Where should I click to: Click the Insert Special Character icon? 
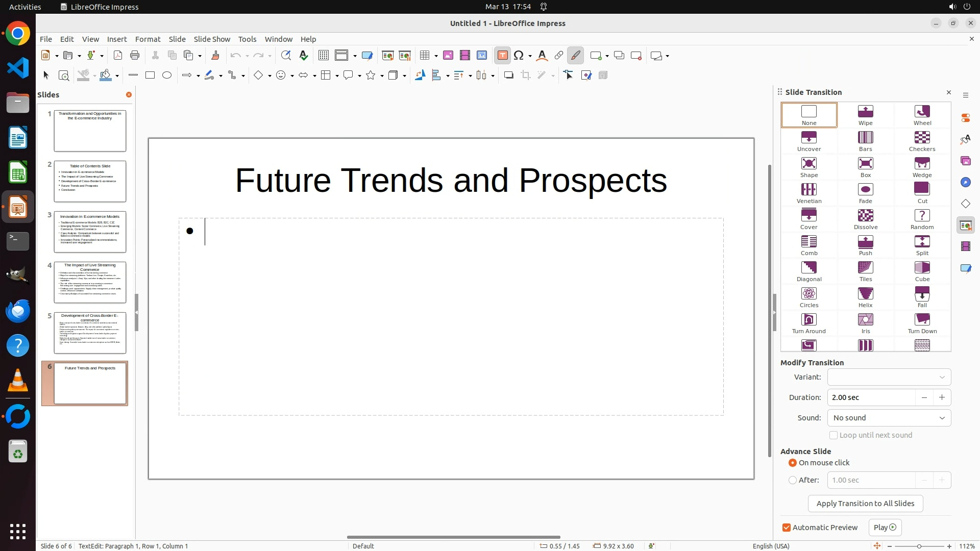tap(519, 56)
